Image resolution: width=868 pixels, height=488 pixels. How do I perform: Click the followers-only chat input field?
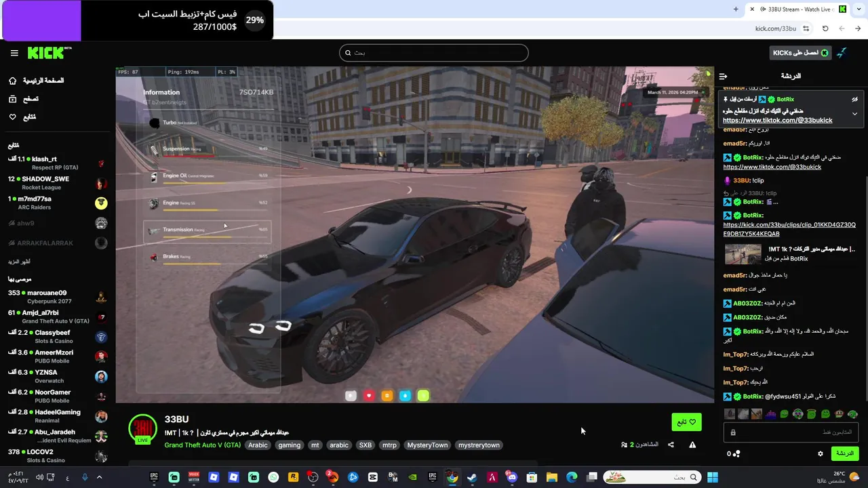tap(792, 432)
